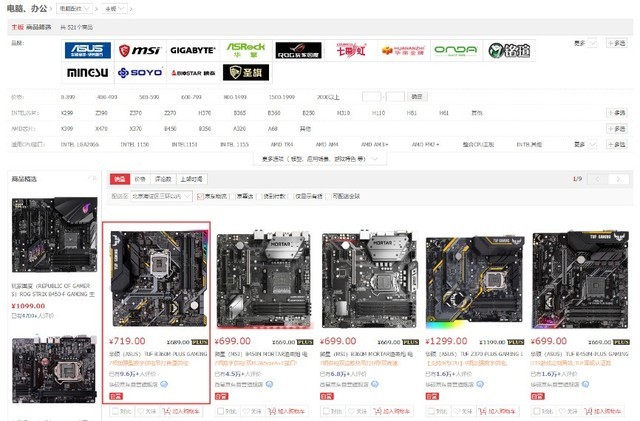The height and width of the screenshot is (421, 640).
Task: Click the 确定 price range button
Action: coord(417,97)
